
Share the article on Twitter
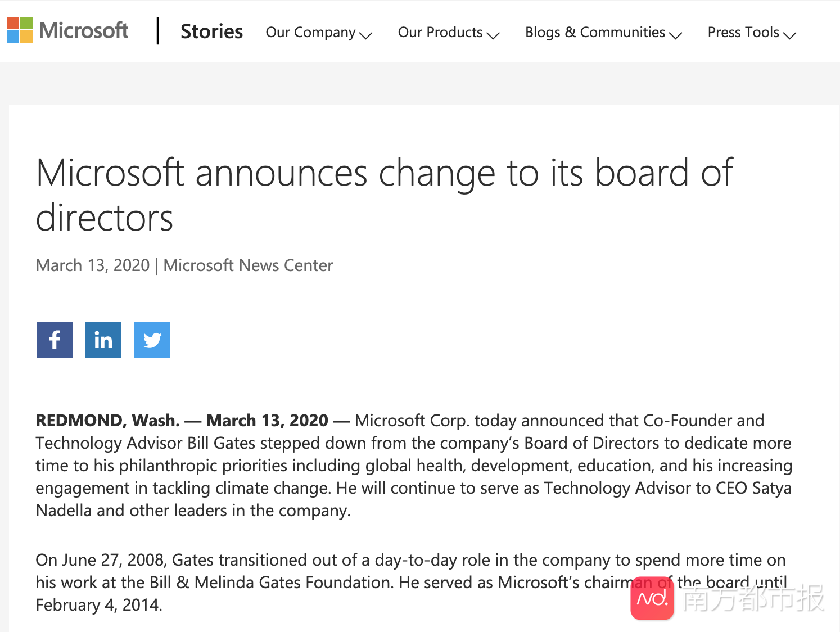click(x=152, y=340)
